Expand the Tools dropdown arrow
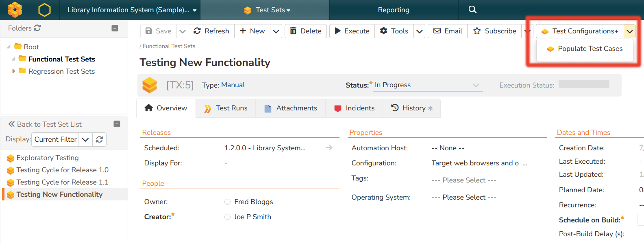The height and width of the screenshot is (244, 644). pyautogui.click(x=420, y=31)
